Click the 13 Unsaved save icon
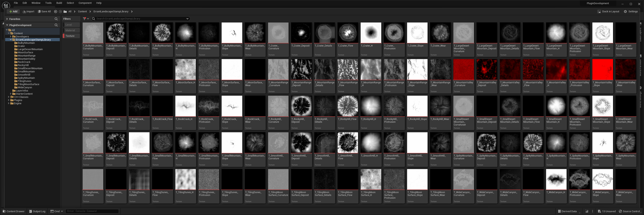Image resolution: width=644 pixels, height=215 pixels. click(x=599, y=211)
